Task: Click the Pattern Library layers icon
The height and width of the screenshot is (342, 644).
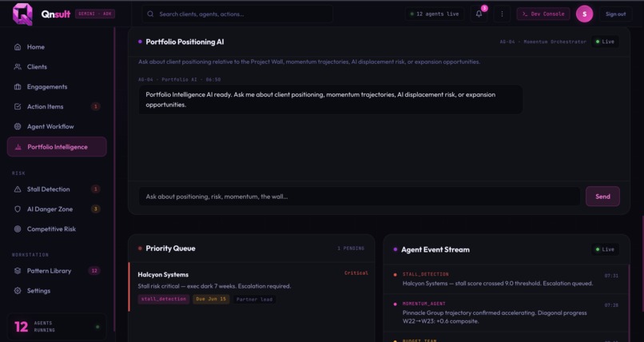Action: tap(18, 271)
